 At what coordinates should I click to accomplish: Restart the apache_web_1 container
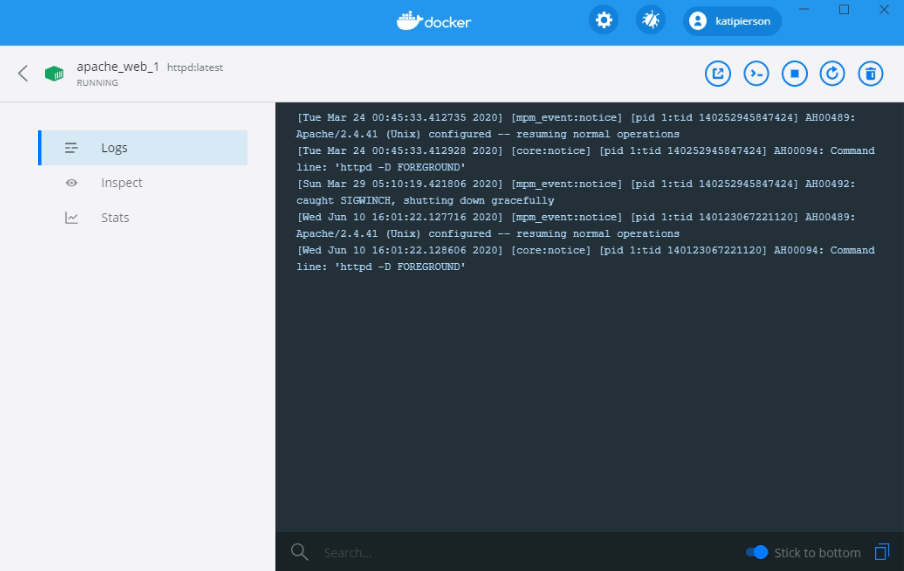coord(832,73)
